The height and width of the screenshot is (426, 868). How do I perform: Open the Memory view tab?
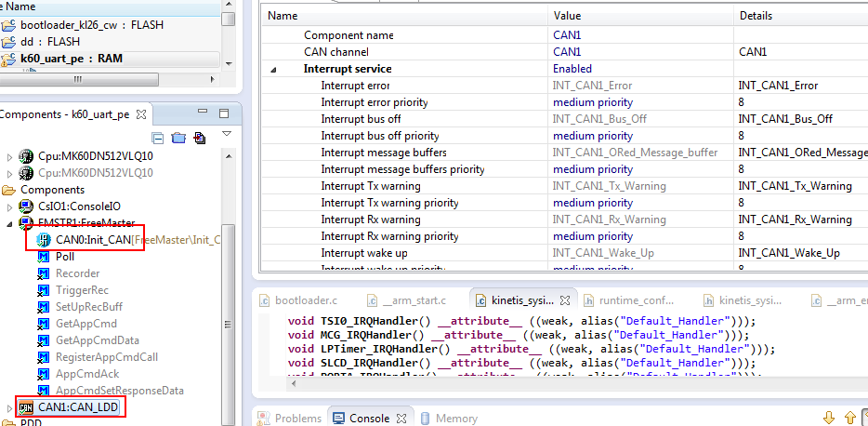point(450,419)
